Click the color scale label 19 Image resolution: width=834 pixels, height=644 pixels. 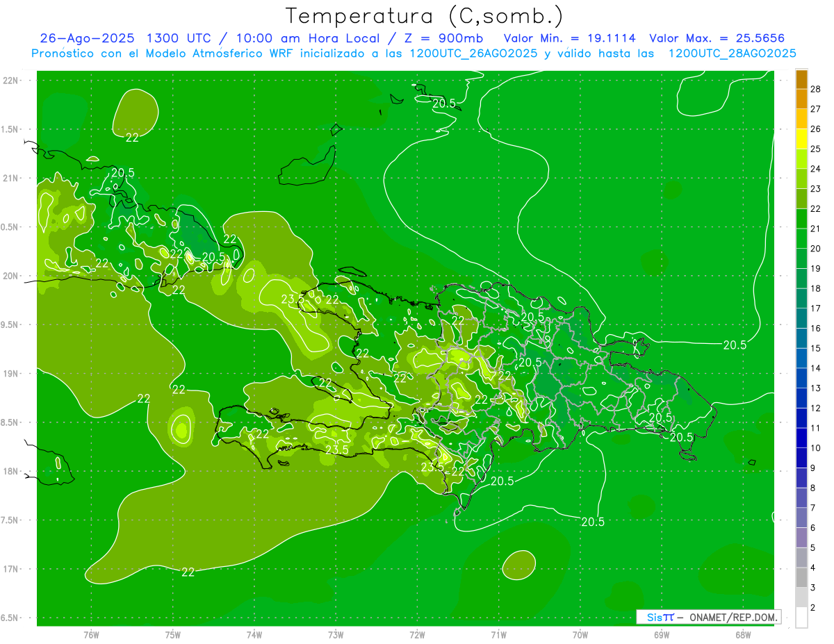point(816,268)
